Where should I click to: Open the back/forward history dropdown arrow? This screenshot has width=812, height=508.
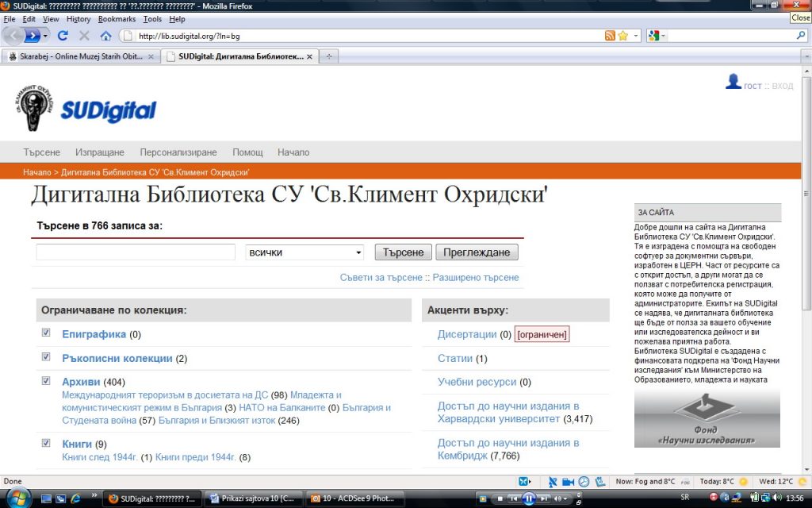pos(46,36)
